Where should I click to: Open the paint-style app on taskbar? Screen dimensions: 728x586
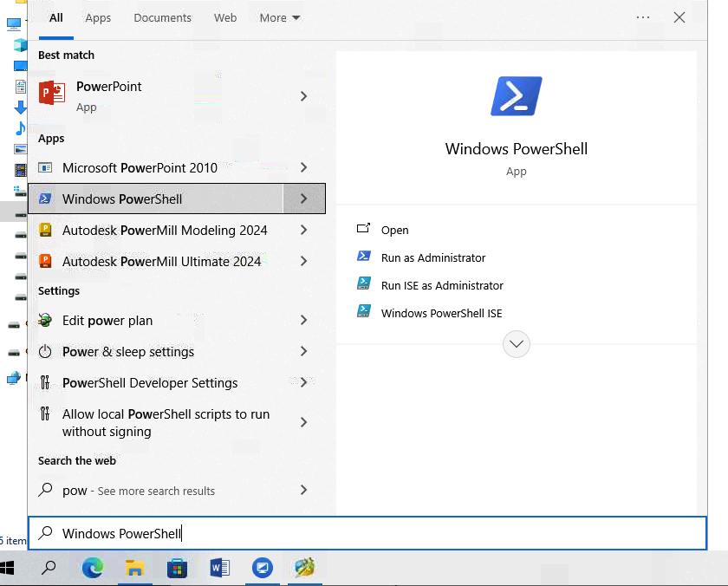pyautogui.click(x=304, y=568)
